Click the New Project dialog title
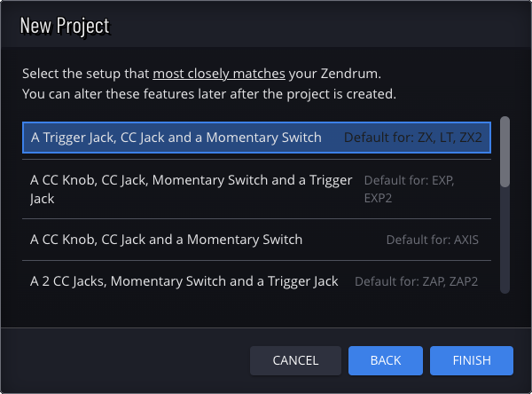The height and width of the screenshot is (394, 532). [65, 25]
